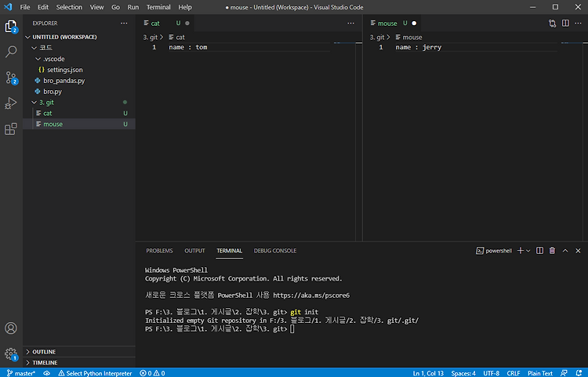Open bro_pandas.py in explorer

[x=79, y=81]
